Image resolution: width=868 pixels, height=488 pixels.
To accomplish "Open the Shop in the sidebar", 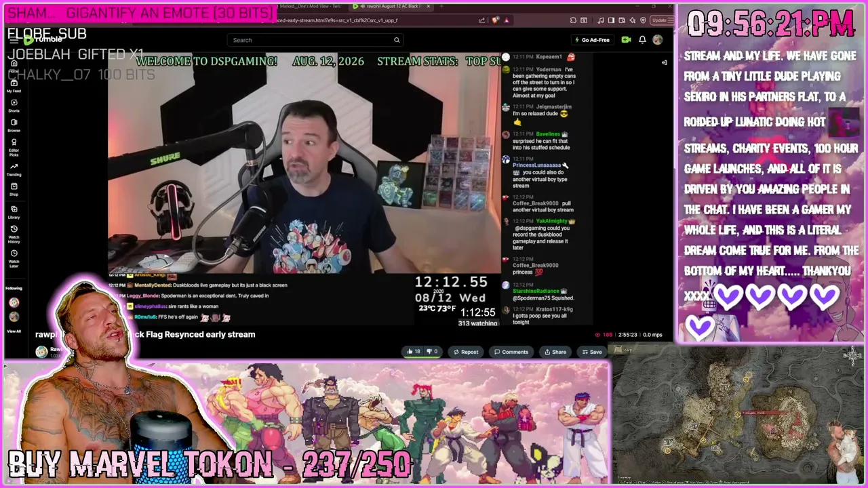I will coord(14,190).
